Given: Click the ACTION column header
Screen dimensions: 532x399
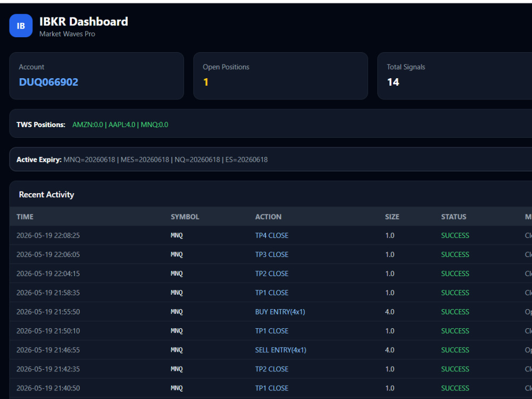Looking at the screenshot, I should click(268, 217).
